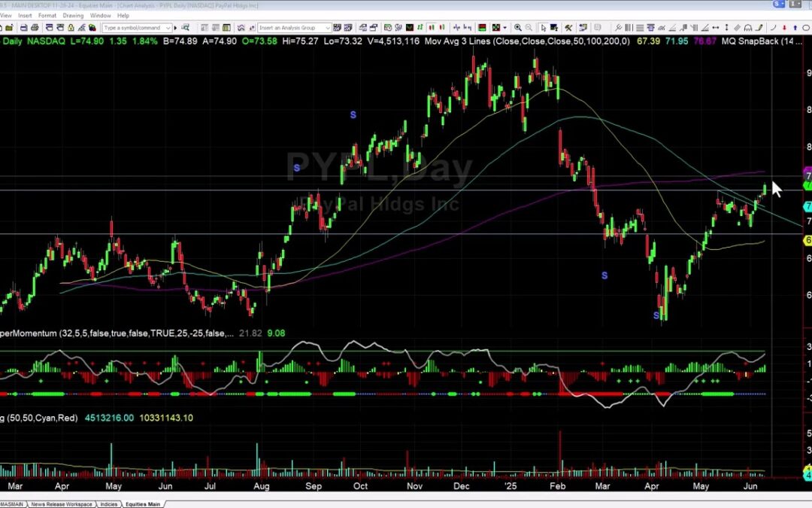Select the horizontal double-arrow drawing tool
Screen dimensions: 812x508
[x=715, y=28]
